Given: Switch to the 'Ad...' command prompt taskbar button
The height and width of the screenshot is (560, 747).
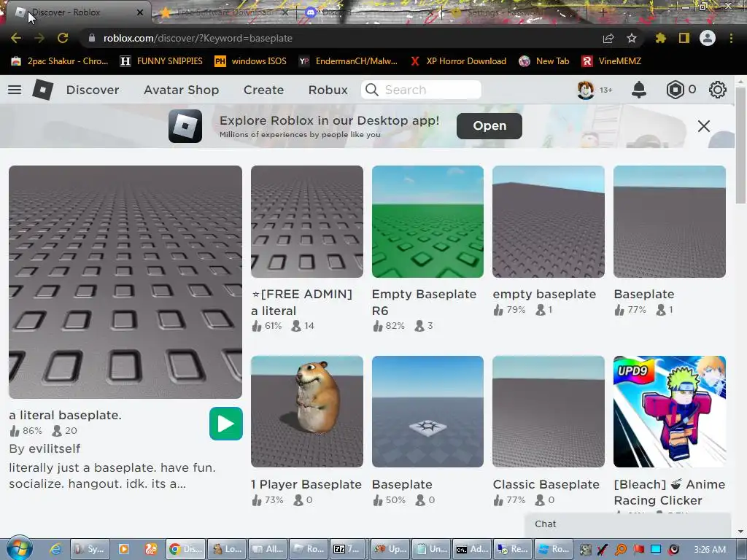Looking at the screenshot, I should coord(472,549).
